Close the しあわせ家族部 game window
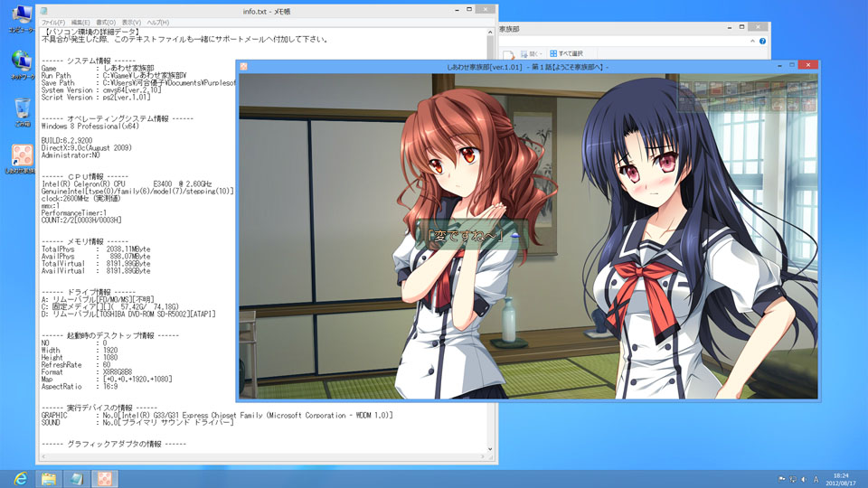The width and height of the screenshot is (868, 488). click(808, 65)
